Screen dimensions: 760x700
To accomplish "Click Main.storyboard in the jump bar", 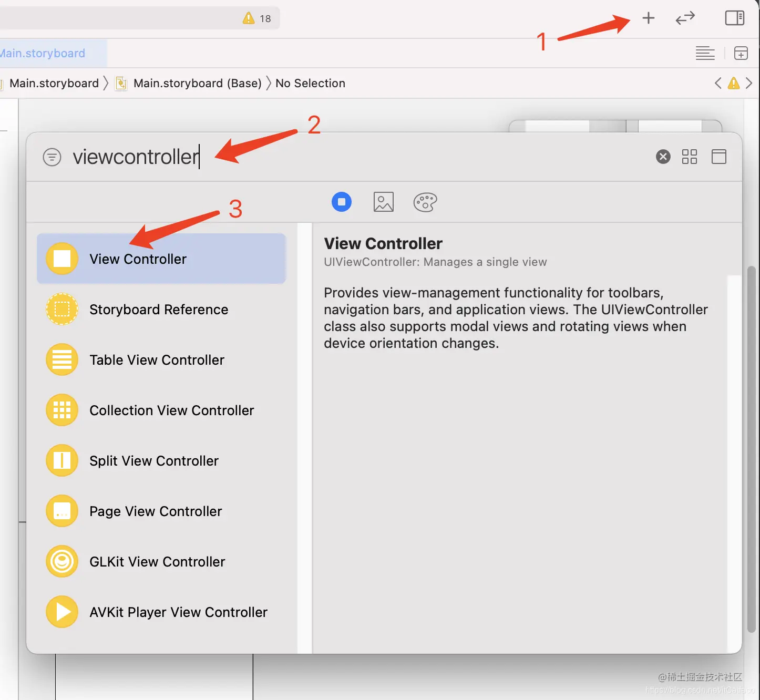I will click(x=54, y=83).
